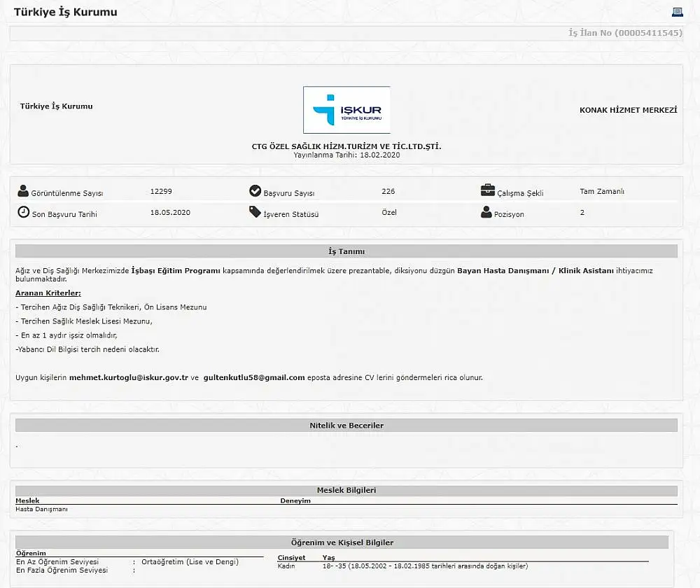700x588 pixels.
Task: Click the person icon beside Görüntülenme Sayısı
Action: [23, 191]
